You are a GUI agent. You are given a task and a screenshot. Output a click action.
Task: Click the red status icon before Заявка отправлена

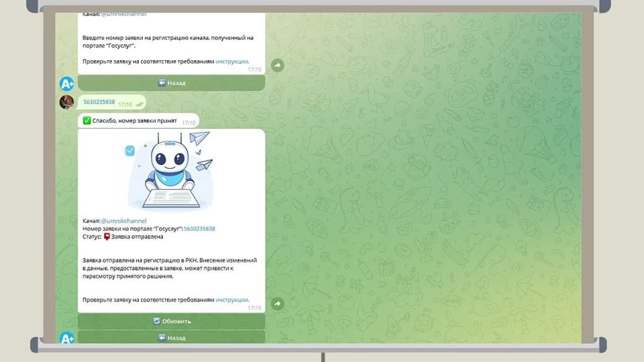[x=107, y=237]
